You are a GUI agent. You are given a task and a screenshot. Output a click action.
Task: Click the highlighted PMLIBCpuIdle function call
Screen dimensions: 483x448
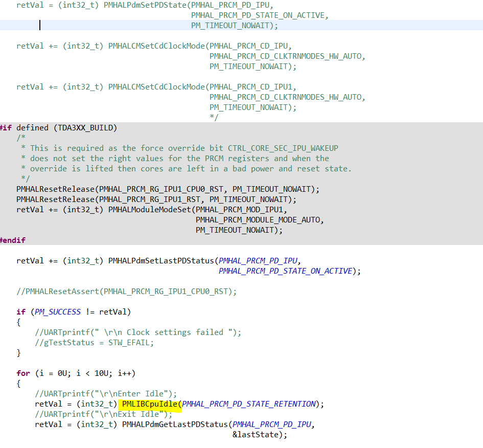coord(150,404)
